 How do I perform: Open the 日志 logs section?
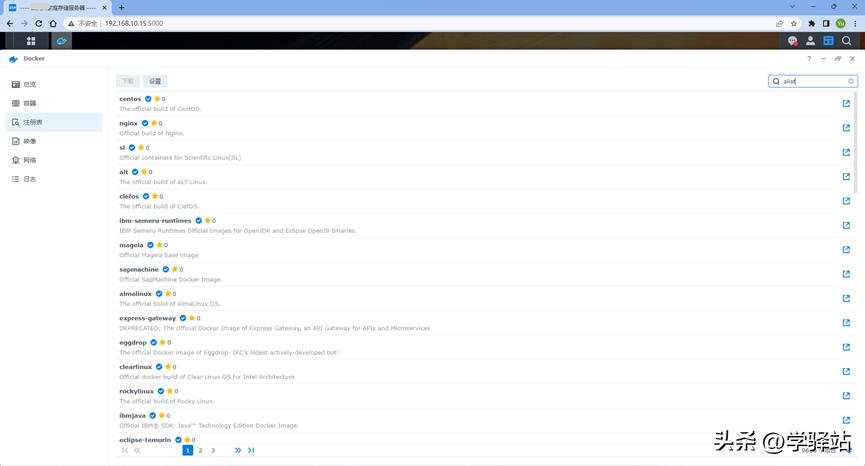30,179
